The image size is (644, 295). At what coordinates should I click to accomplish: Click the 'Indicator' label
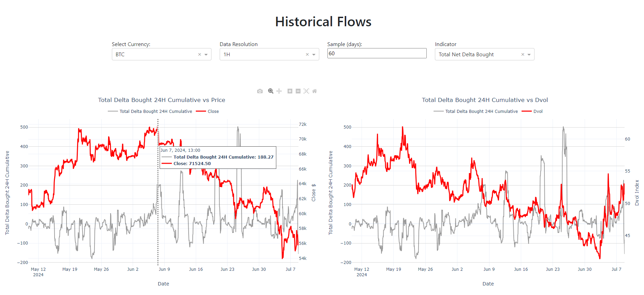click(x=445, y=44)
